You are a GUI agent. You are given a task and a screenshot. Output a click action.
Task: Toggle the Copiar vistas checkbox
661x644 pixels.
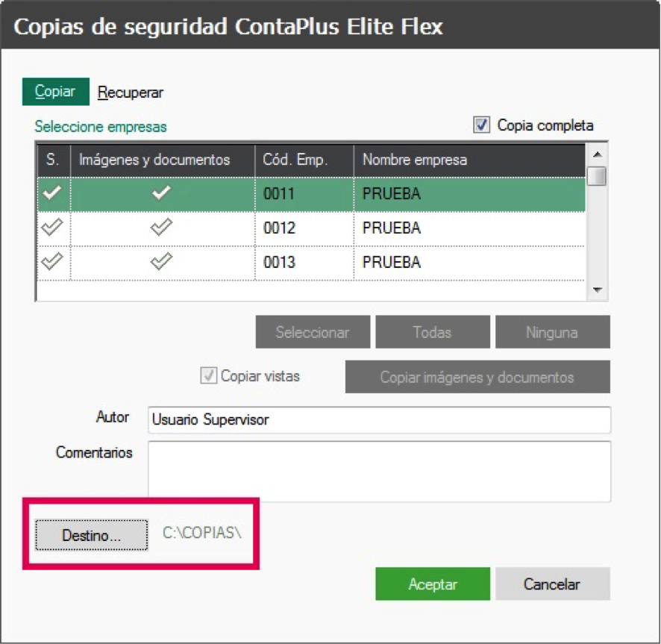tap(209, 375)
